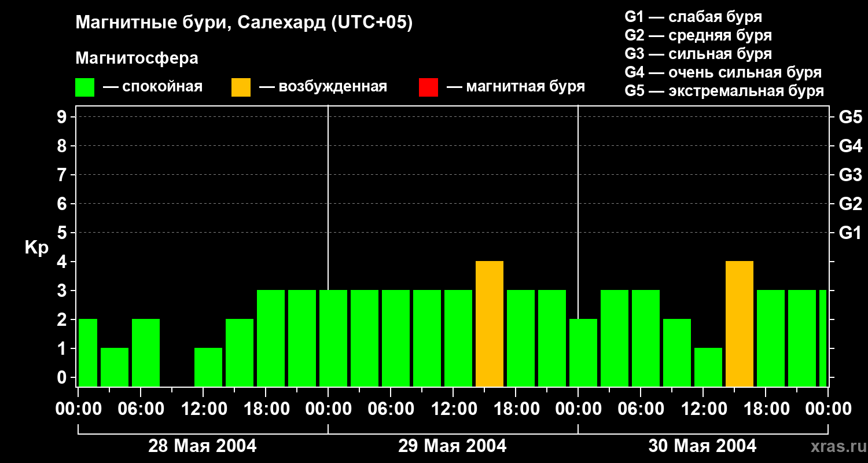Click the '29 Мая 2004' date label
The image size is (868, 463).
(453, 446)
